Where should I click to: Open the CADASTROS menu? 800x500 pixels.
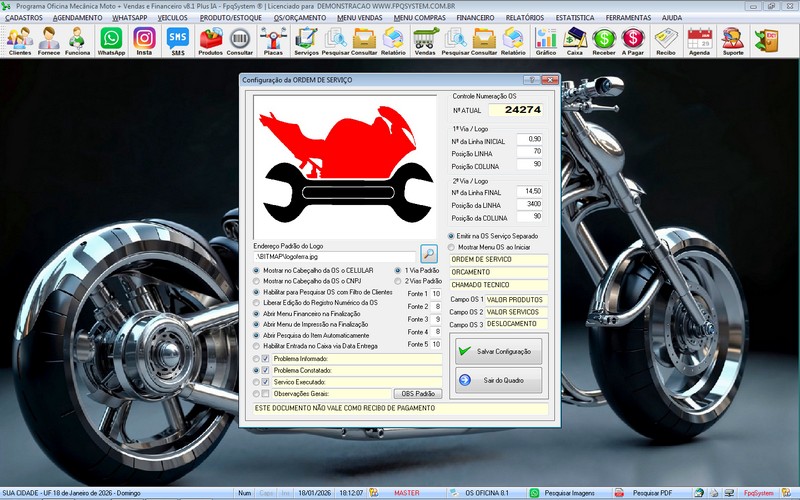click(x=24, y=18)
